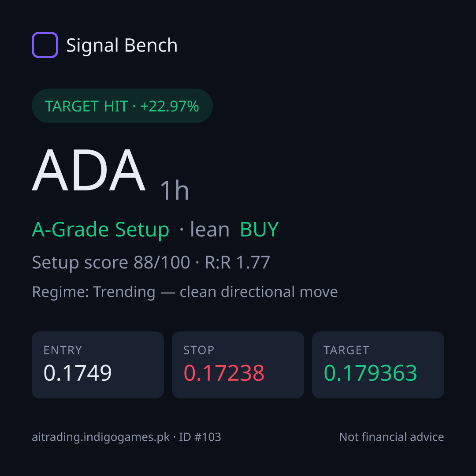Open the STOP price card
This screenshot has height=476, width=476.
coord(238,365)
